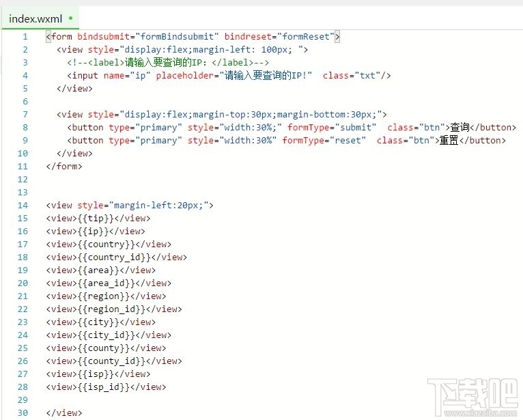Click the {{region}} binding line

coord(106,296)
